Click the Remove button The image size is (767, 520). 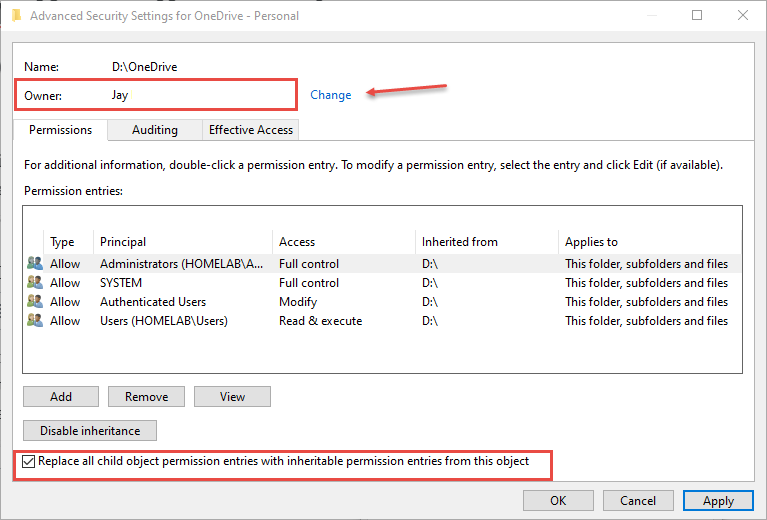click(147, 397)
